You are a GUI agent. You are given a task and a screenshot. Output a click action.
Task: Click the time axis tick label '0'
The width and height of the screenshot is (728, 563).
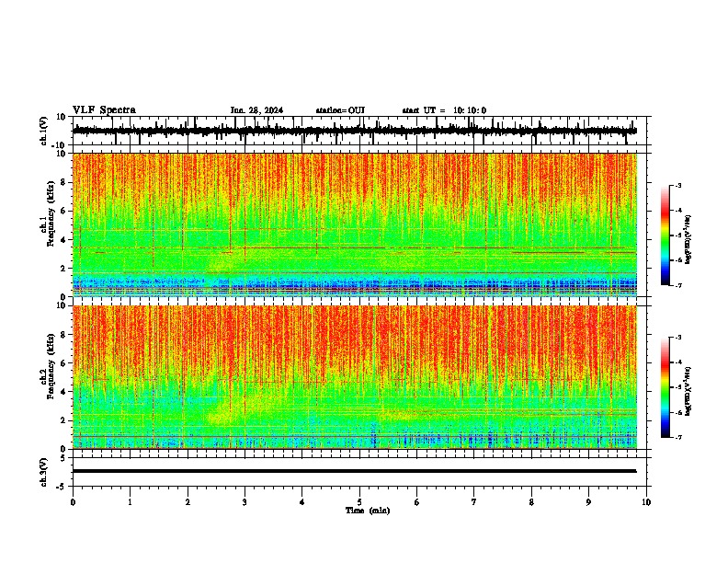[x=73, y=502]
